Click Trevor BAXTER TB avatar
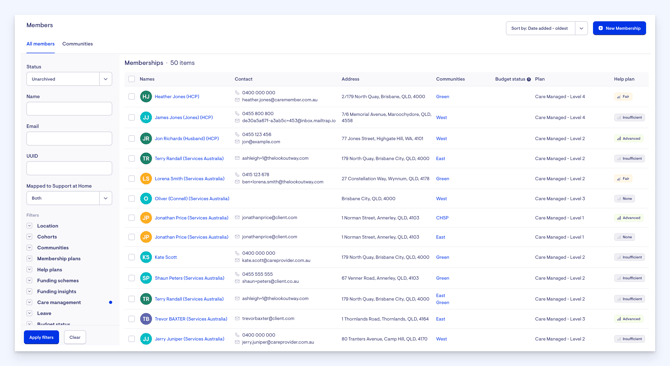The height and width of the screenshot is (366, 670). 146,319
